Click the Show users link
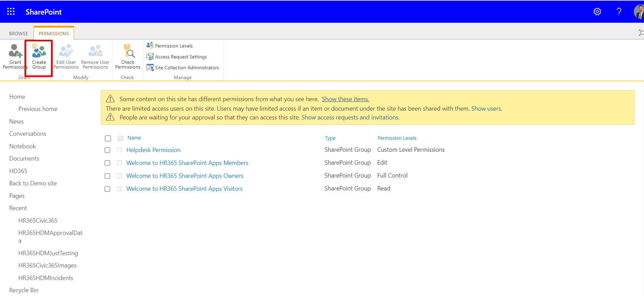Viewport: 644px width, 296px height. [486, 109]
